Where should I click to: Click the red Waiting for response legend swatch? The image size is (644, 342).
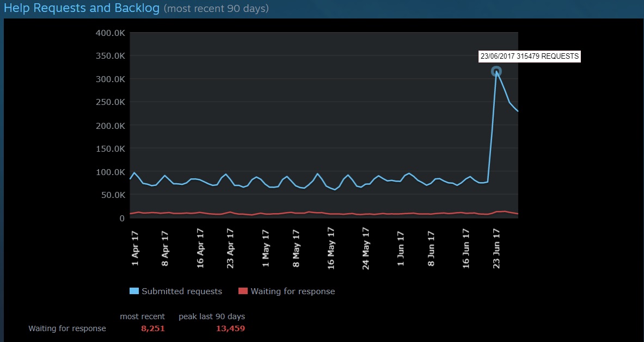coord(243,291)
